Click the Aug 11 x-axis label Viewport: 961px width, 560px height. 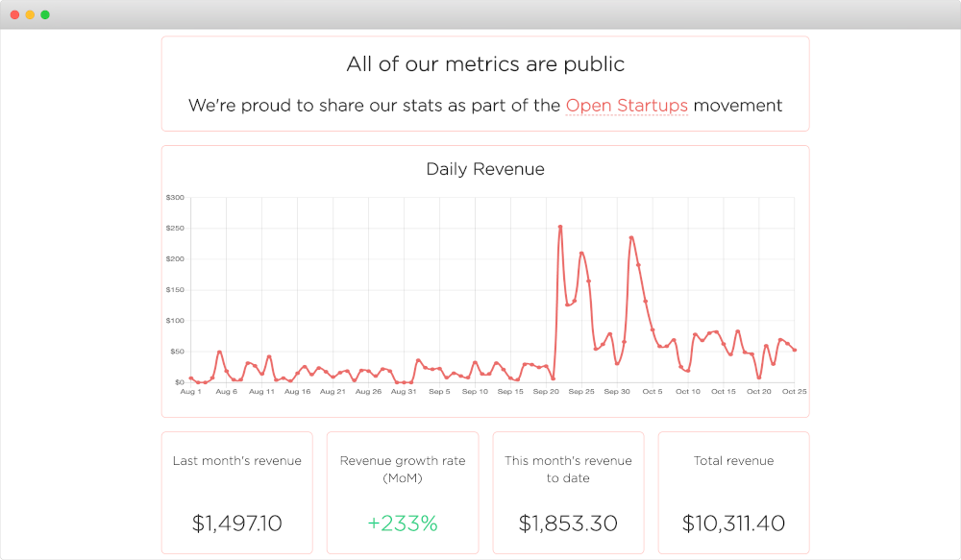(x=261, y=392)
